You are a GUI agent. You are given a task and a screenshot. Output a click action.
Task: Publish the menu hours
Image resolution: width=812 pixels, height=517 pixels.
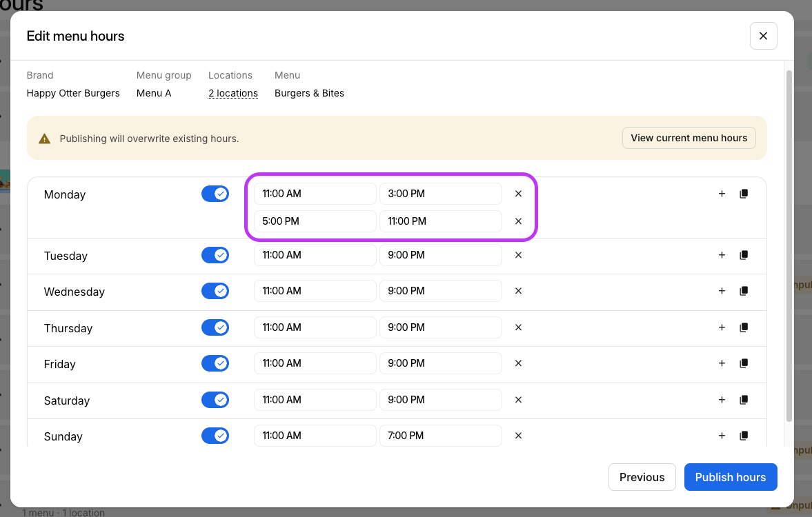click(x=730, y=477)
